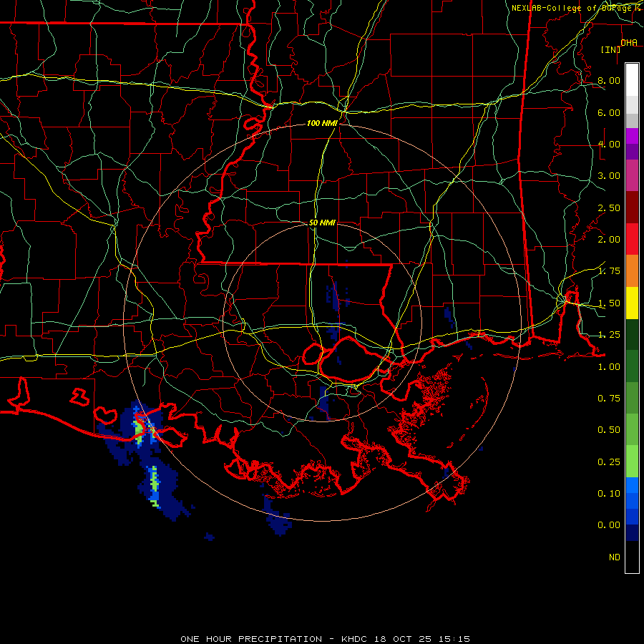Click the navy swatch below 0.00
Image resolution: width=644 pixels, height=644 pixels.
point(632,532)
